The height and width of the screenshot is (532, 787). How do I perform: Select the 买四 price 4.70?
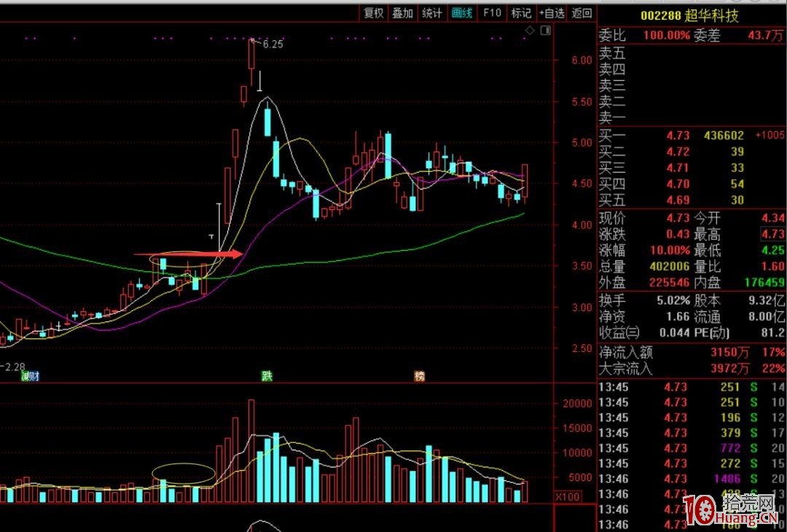point(678,184)
